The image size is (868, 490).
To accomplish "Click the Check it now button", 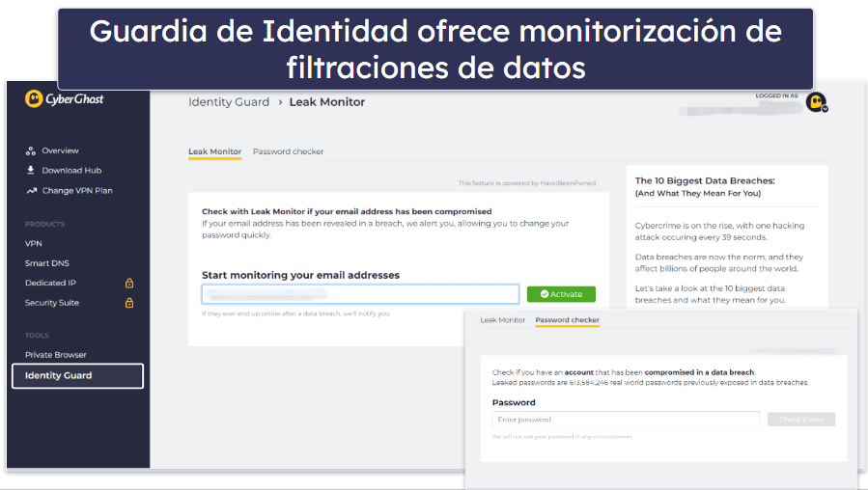I will [801, 420].
